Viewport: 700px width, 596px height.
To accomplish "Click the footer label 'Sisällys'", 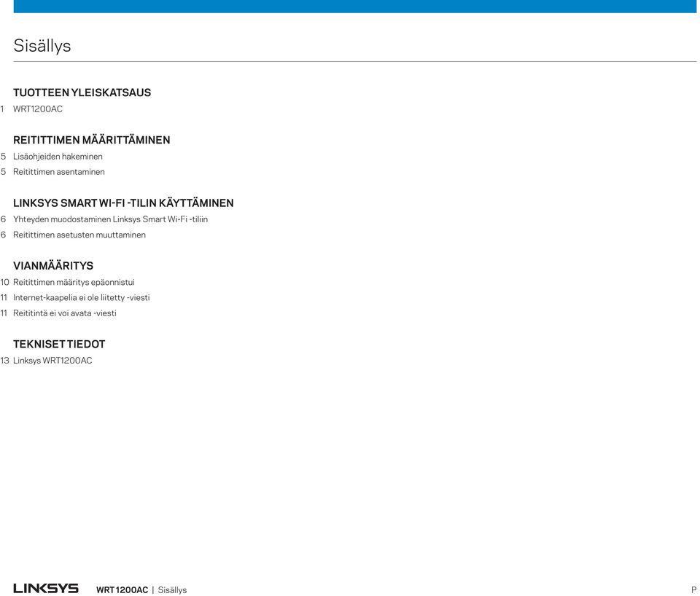I will (172, 589).
